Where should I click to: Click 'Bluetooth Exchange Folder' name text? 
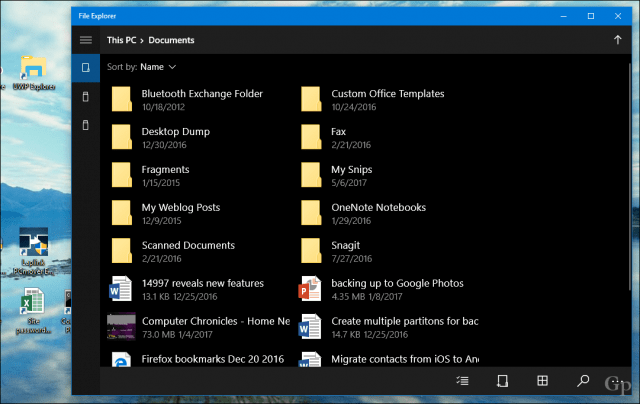click(202, 94)
